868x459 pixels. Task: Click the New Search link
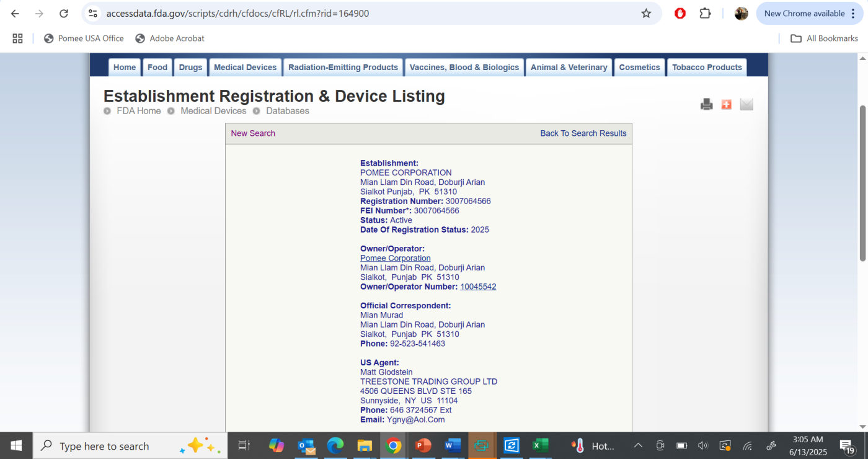[x=253, y=133]
